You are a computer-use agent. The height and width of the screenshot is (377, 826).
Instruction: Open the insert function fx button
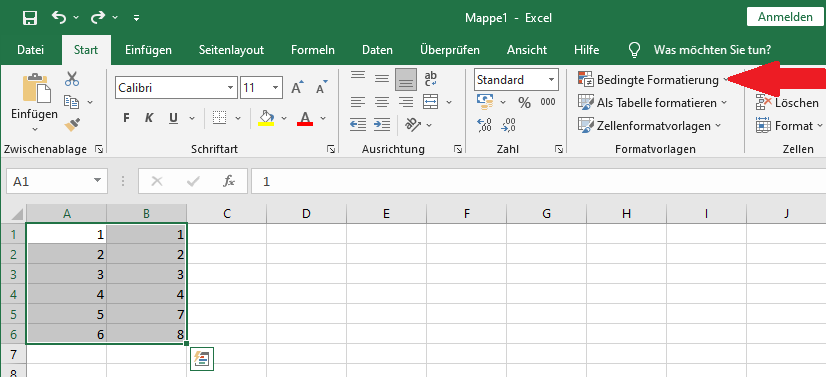pos(229,182)
